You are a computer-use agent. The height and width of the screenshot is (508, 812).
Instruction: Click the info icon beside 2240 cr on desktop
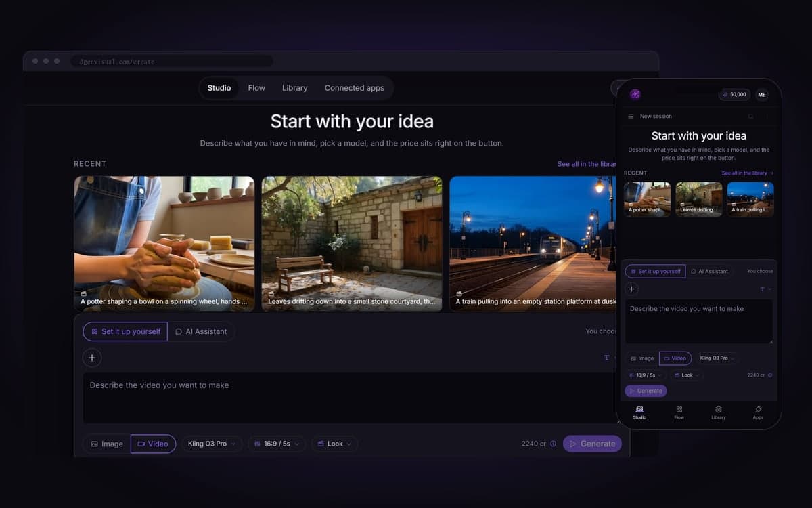(553, 444)
